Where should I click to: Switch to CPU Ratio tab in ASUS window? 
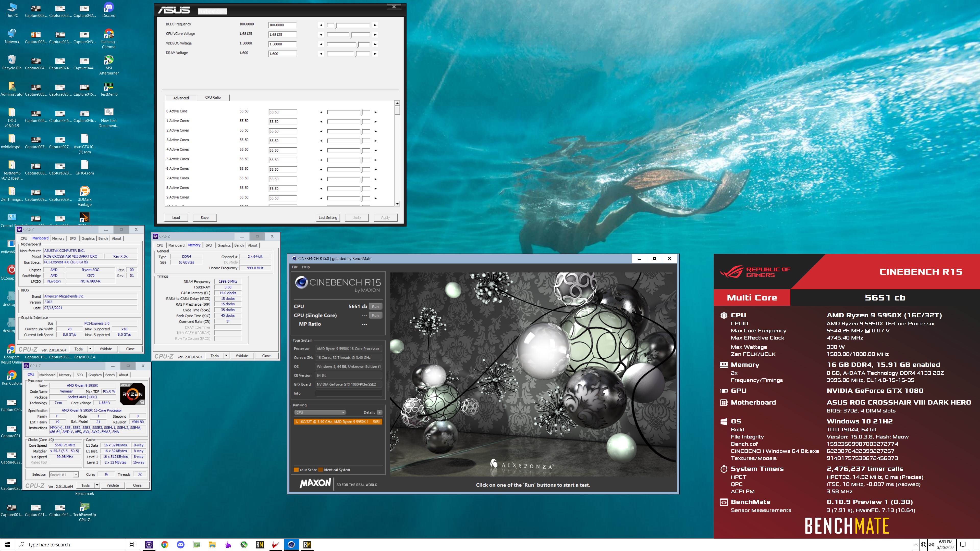pyautogui.click(x=213, y=97)
